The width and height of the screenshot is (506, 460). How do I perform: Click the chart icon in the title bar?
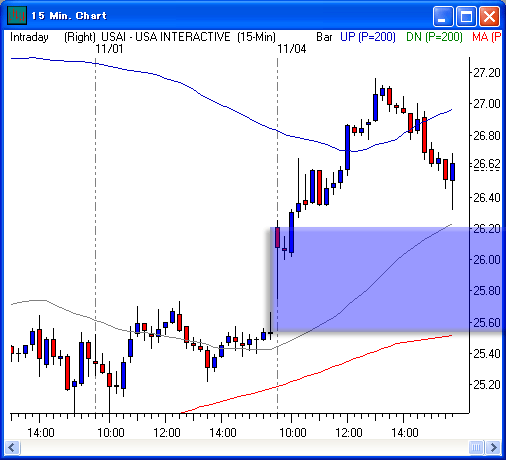[x=17, y=15]
